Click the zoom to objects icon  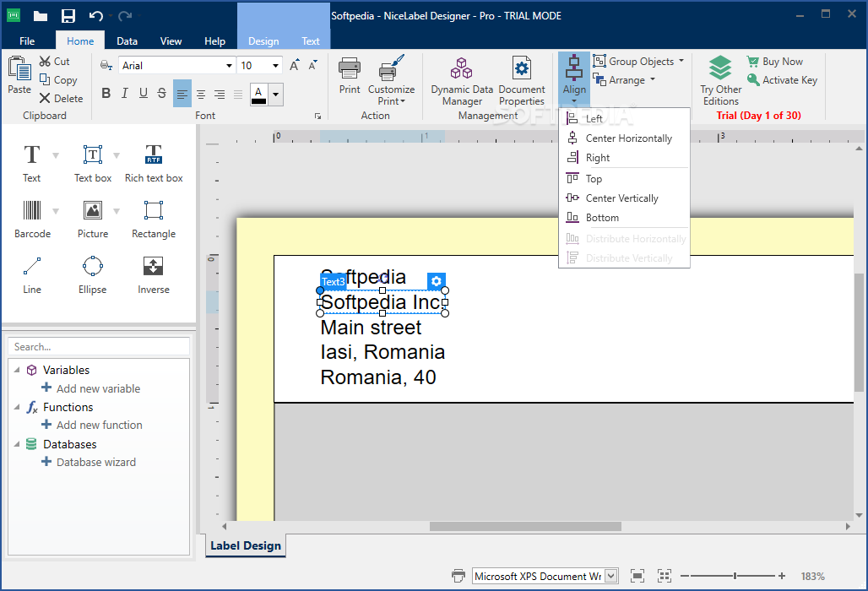(x=665, y=576)
